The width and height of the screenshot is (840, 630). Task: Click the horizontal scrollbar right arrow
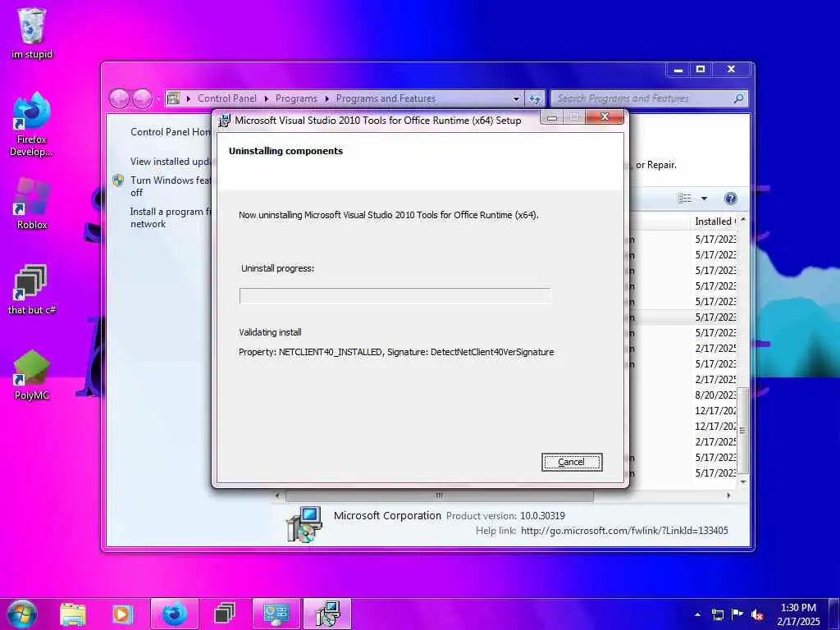point(728,495)
